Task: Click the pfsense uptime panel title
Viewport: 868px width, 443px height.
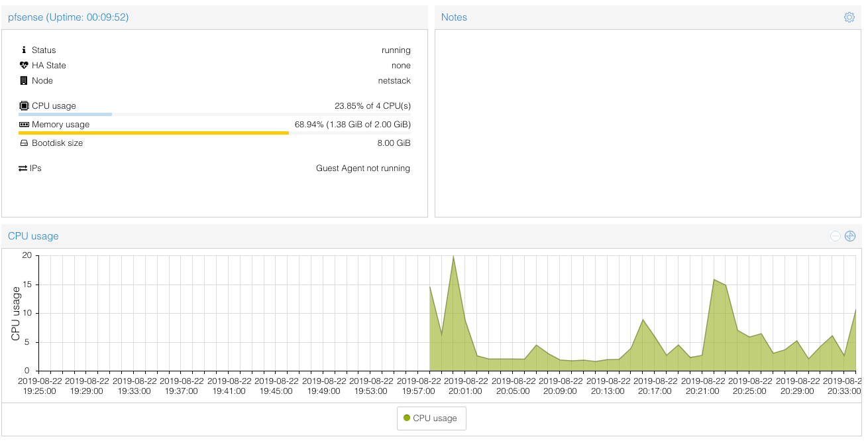Action: click(68, 17)
